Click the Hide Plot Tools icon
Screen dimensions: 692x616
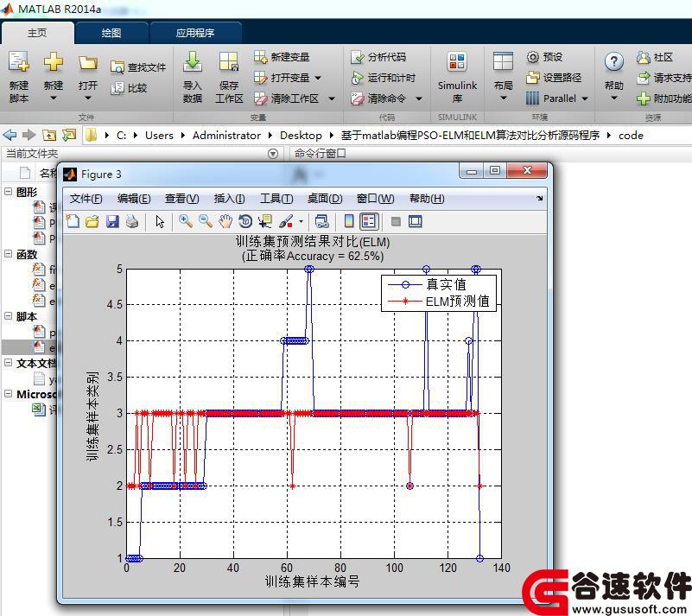[x=396, y=221]
